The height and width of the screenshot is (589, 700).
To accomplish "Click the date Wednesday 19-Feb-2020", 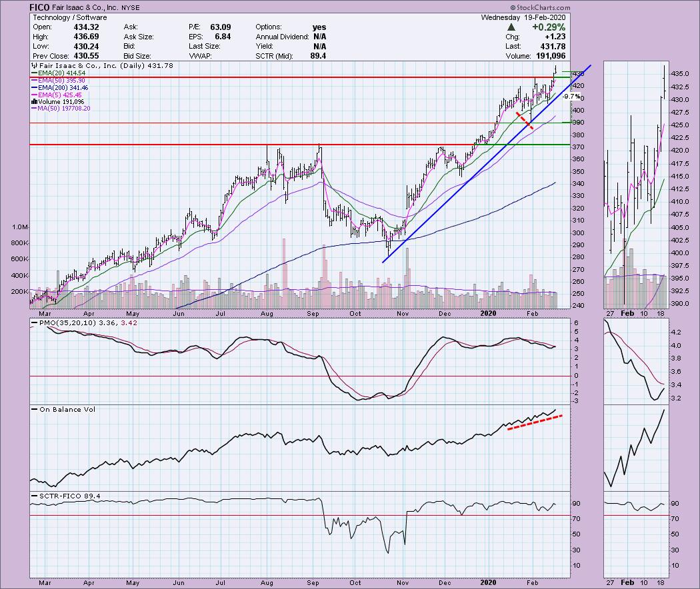I will [523, 17].
